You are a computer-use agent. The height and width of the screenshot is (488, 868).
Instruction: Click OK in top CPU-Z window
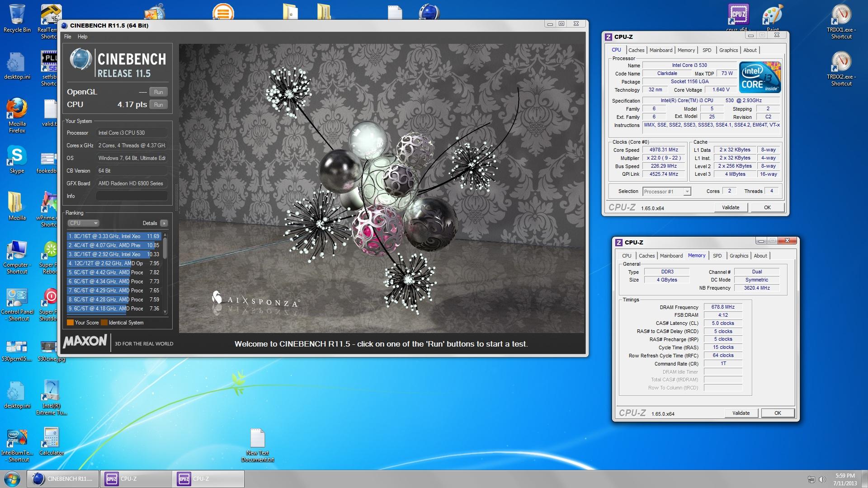click(767, 207)
